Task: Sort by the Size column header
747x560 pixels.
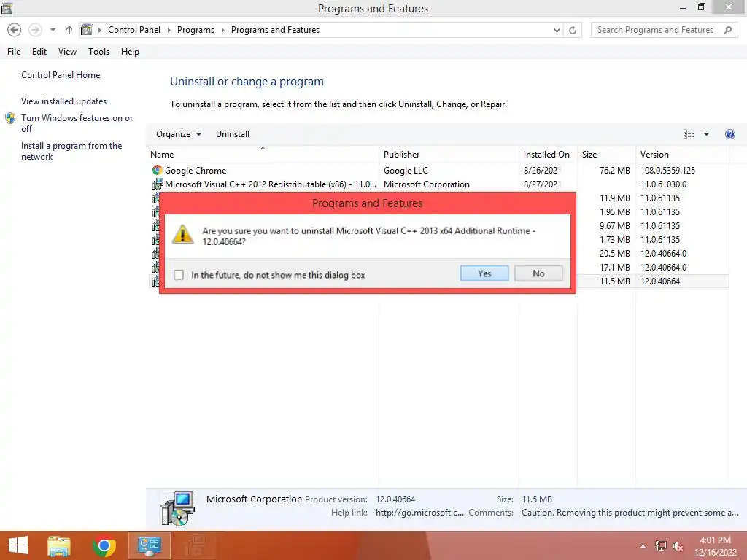Action: pos(606,155)
